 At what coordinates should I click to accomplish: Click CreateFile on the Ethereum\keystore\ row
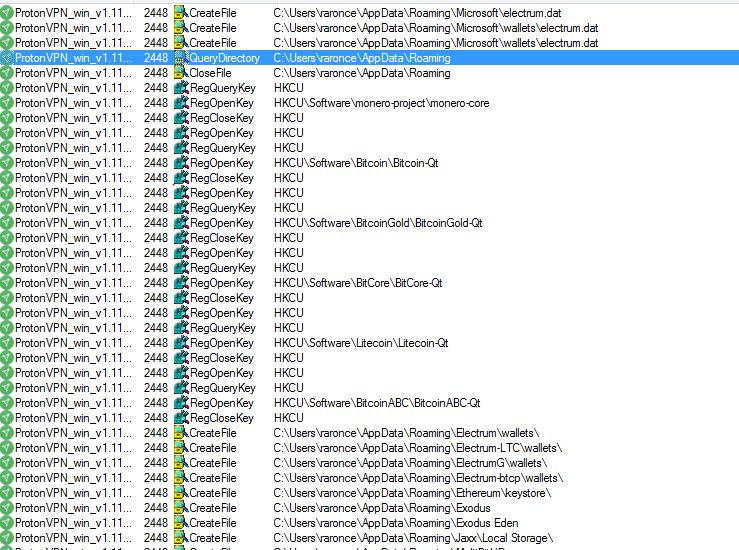pos(213,493)
